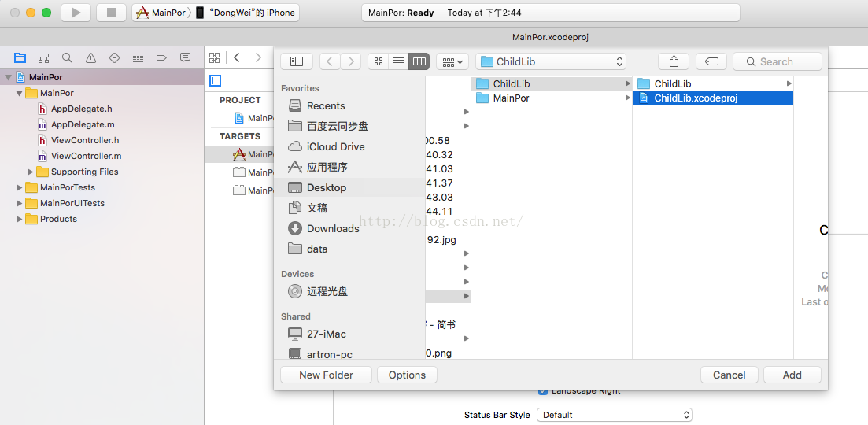Open the share menu in dialog
868x425 pixels.
(x=674, y=61)
